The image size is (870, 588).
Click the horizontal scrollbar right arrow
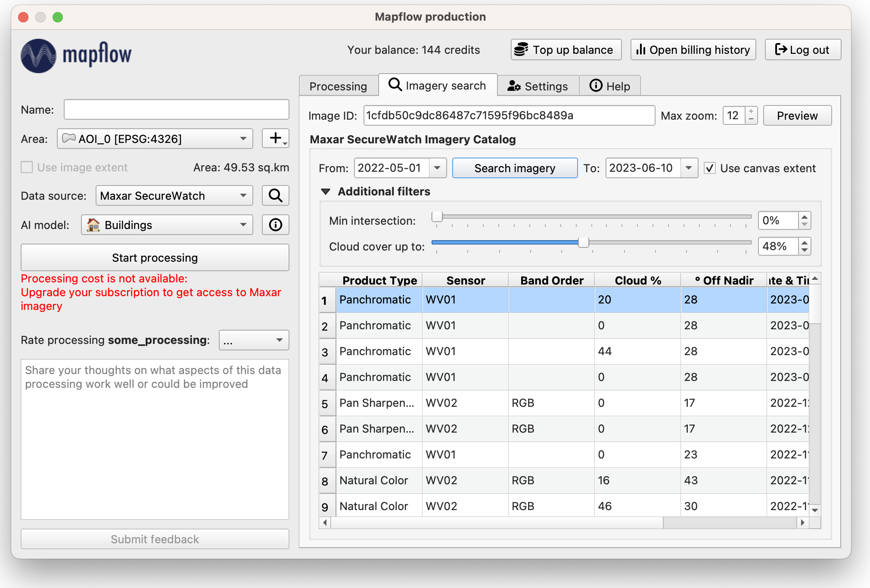(x=802, y=523)
